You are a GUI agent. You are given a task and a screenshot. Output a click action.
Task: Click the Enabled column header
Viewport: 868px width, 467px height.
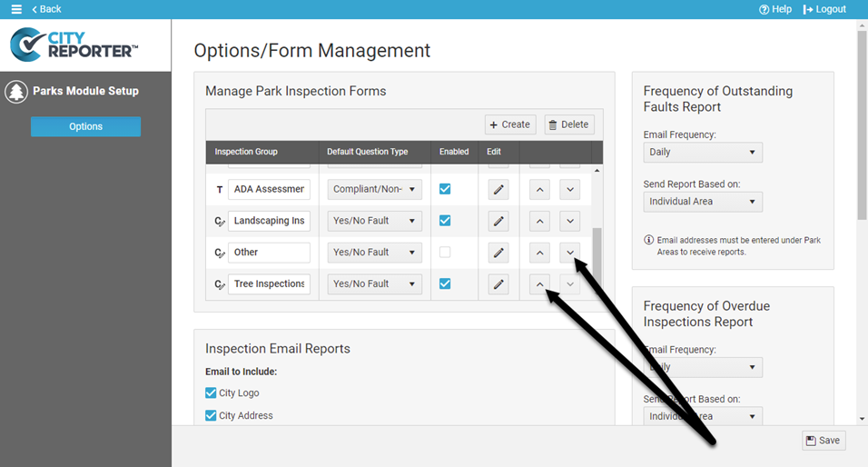tap(454, 152)
